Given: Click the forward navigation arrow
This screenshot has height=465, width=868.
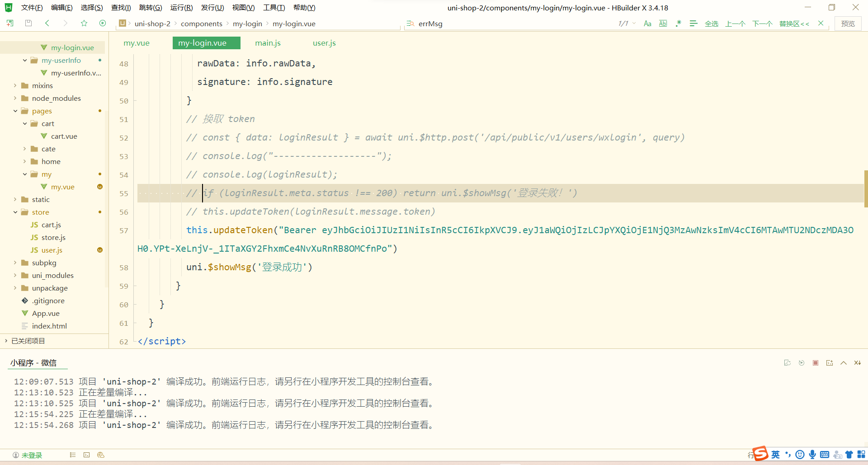Looking at the screenshot, I should pyautogui.click(x=66, y=23).
